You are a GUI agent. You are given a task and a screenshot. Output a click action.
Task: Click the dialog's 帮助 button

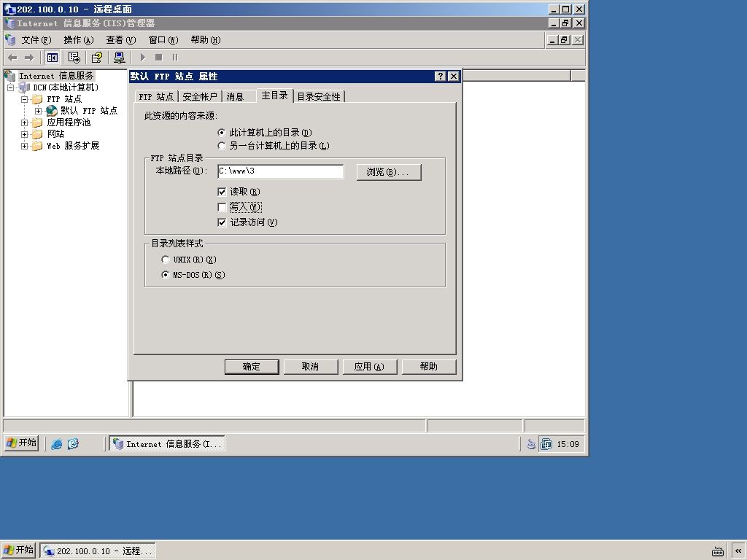pos(429,367)
